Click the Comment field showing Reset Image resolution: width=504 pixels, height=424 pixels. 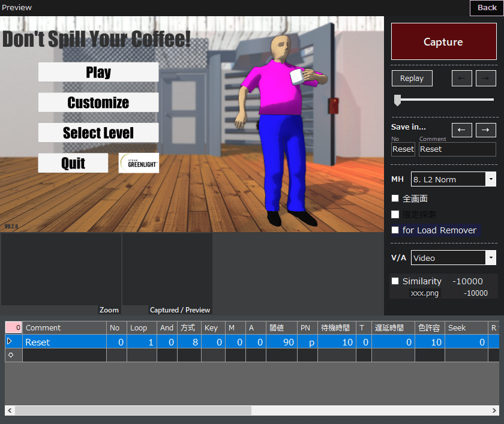point(457,149)
